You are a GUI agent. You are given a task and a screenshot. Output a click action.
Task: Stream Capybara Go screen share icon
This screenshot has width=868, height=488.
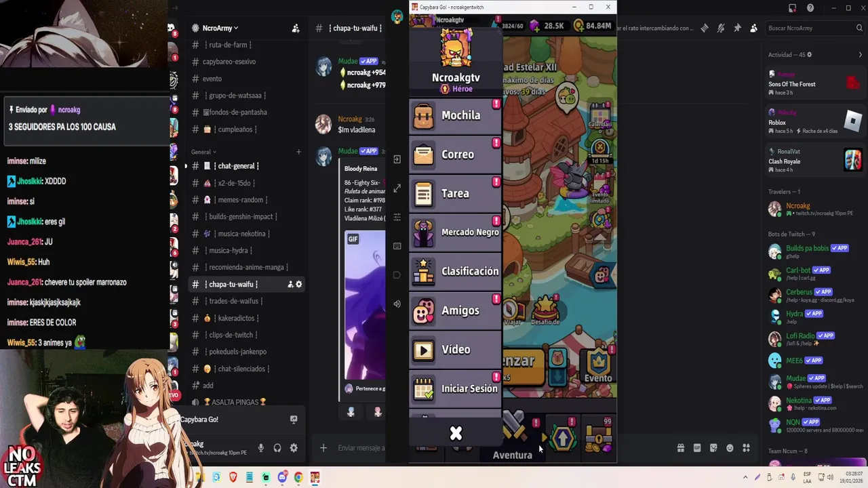tap(294, 420)
